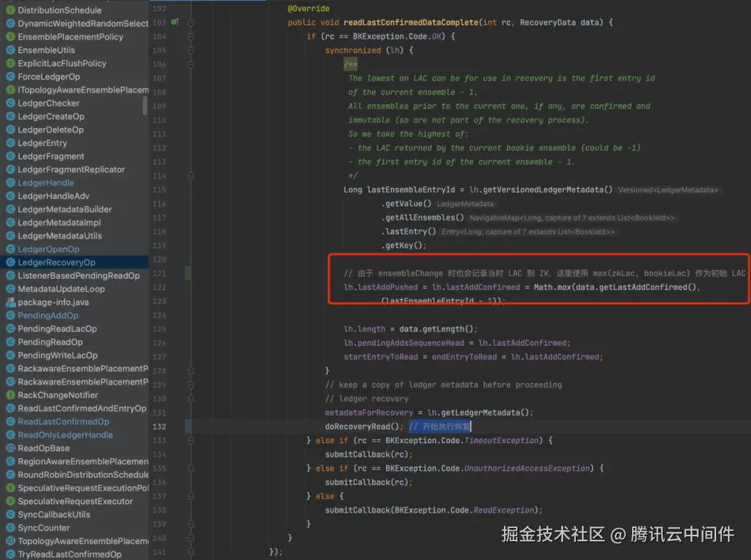This screenshot has width=751, height=560.
Task: Select LedgerMetadataImpl file
Action: 59,223
